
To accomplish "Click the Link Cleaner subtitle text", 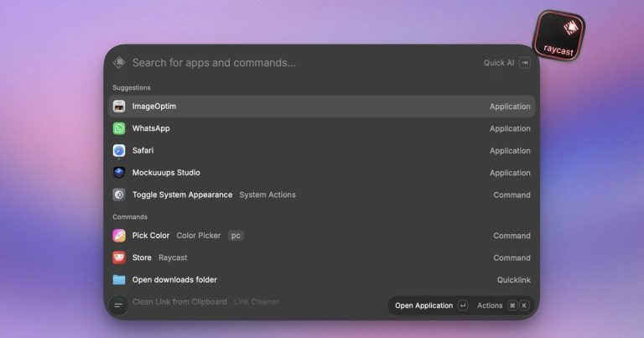I will (x=257, y=302).
